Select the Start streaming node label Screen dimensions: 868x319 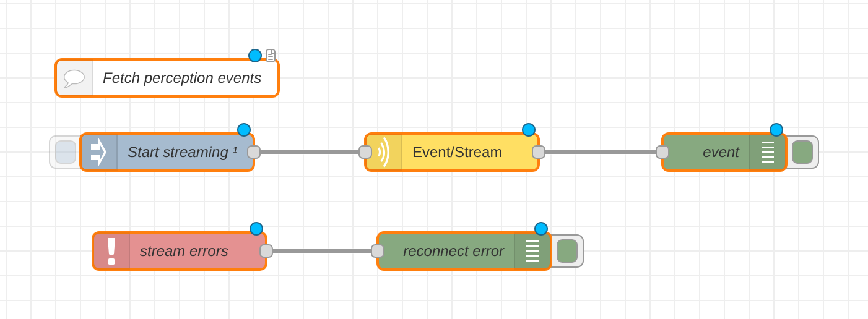click(182, 152)
